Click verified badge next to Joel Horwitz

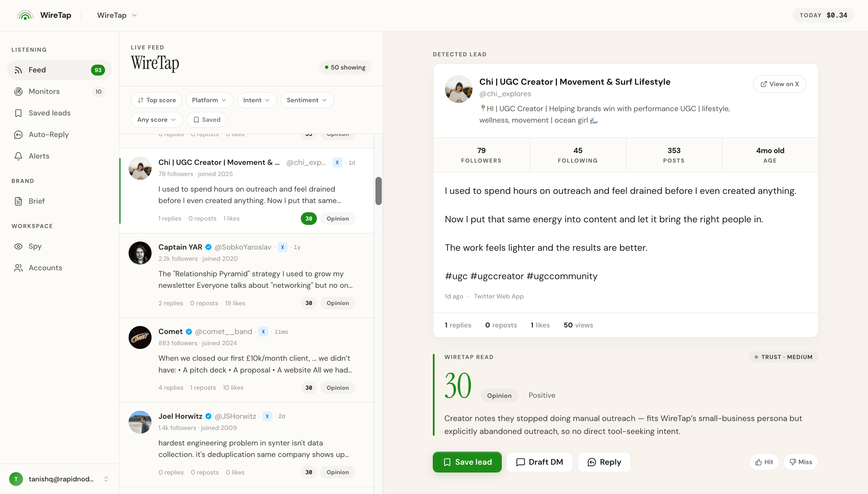208,416
